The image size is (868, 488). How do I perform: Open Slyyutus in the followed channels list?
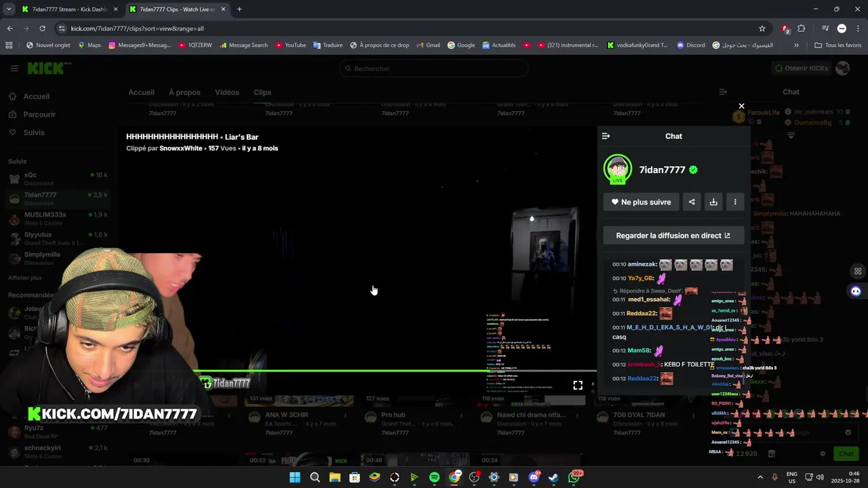pyautogui.click(x=58, y=238)
